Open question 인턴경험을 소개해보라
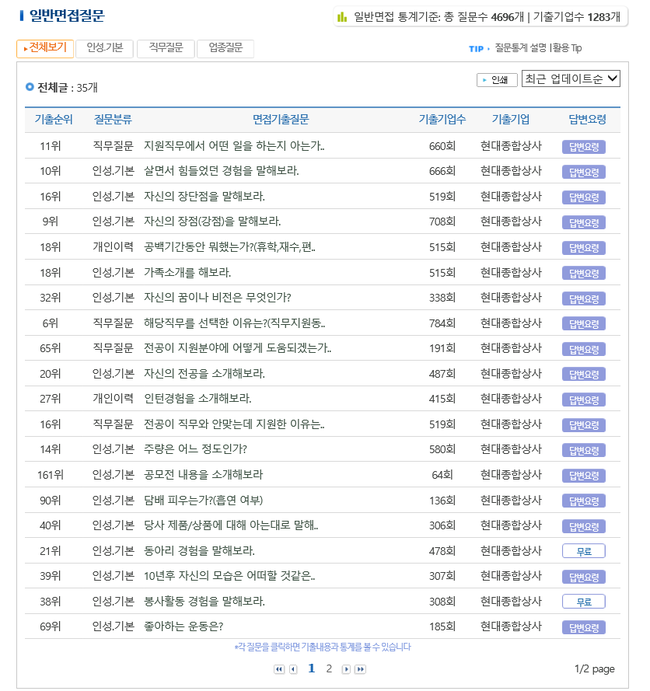 198,399
